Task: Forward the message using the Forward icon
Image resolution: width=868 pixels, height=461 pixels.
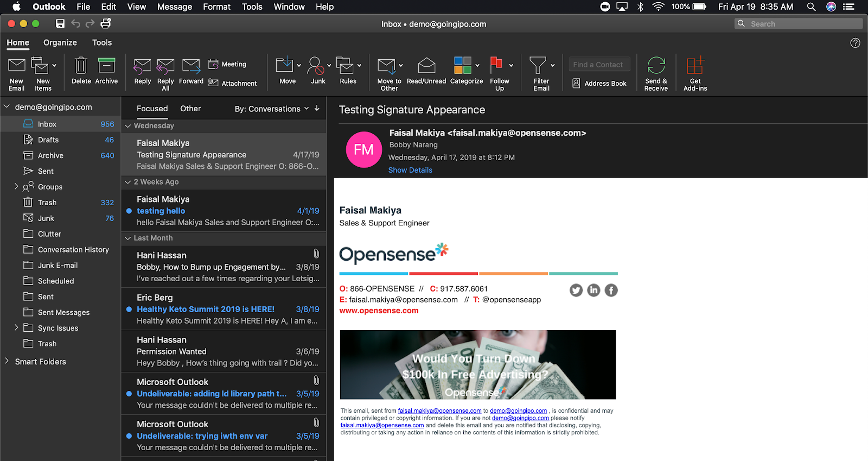Action: coord(191,66)
